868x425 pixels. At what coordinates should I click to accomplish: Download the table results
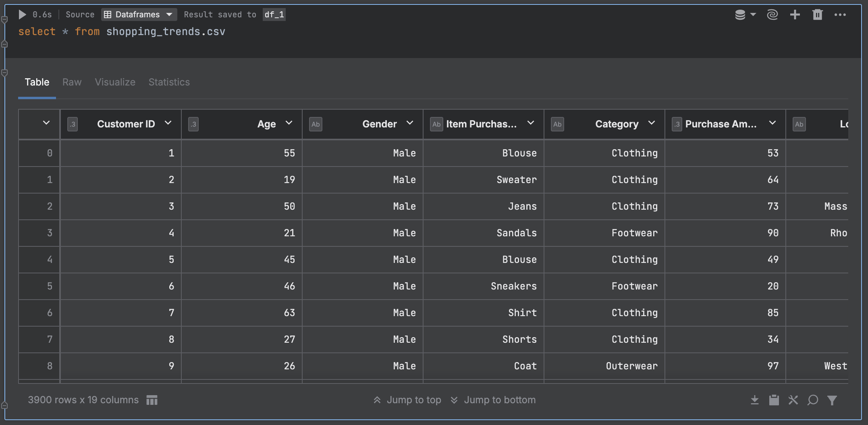[x=754, y=400]
